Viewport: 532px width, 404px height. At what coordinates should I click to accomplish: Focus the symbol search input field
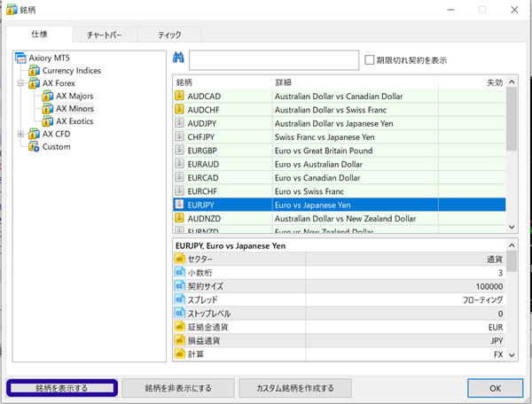point(274,60)
